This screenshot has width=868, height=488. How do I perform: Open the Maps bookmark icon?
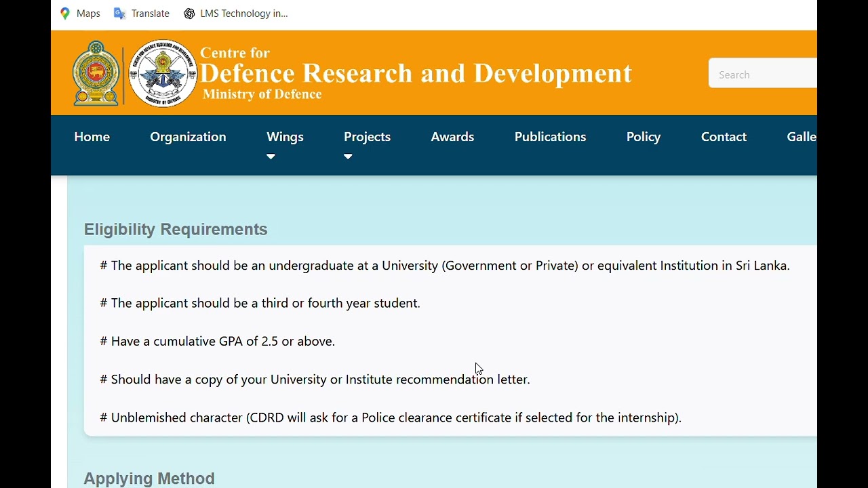pyautogui.click(x=65, y=14)
